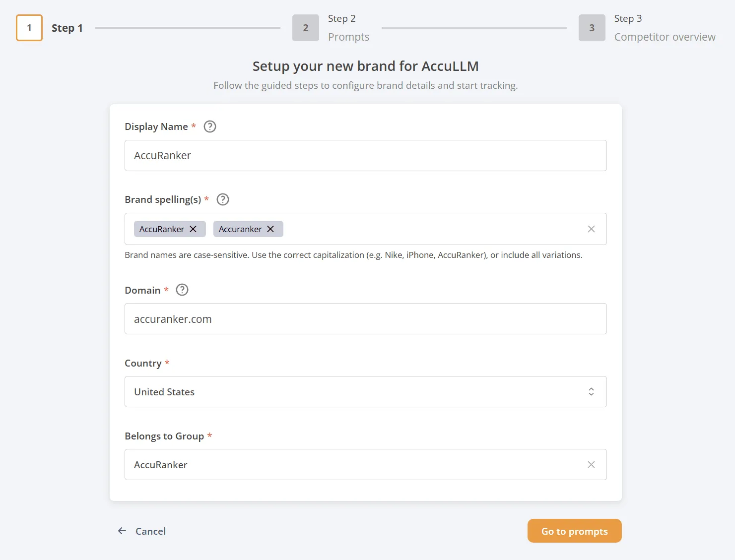Clear all brand spellings
Screen dimensions: 735x560
591,229
